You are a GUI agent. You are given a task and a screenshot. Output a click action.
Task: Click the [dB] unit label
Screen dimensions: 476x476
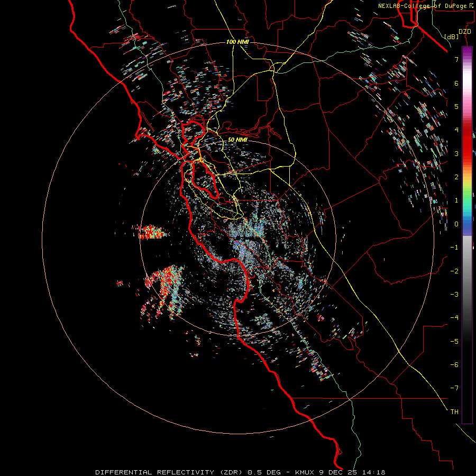(x=452, y=36)
